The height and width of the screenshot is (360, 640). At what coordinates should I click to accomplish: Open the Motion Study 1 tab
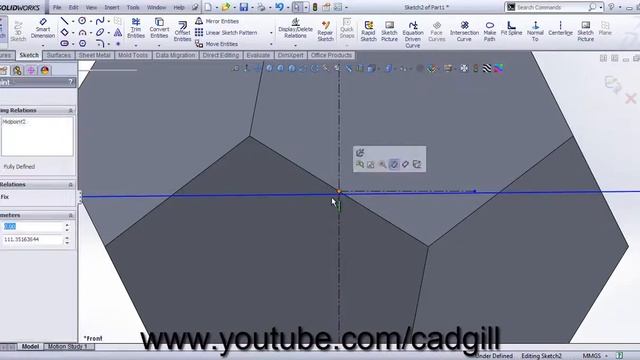click(68, 347)
